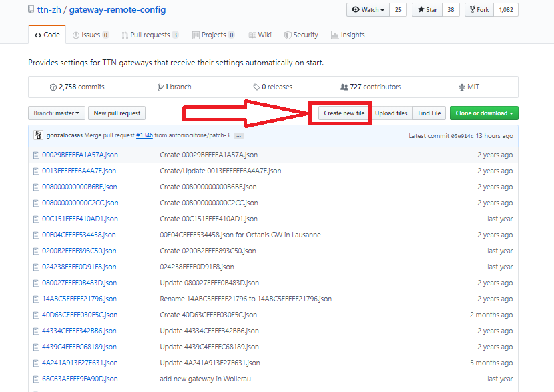
Task: Click file icon for 00029BFFFEA1A57A.json
Action: 36,155
